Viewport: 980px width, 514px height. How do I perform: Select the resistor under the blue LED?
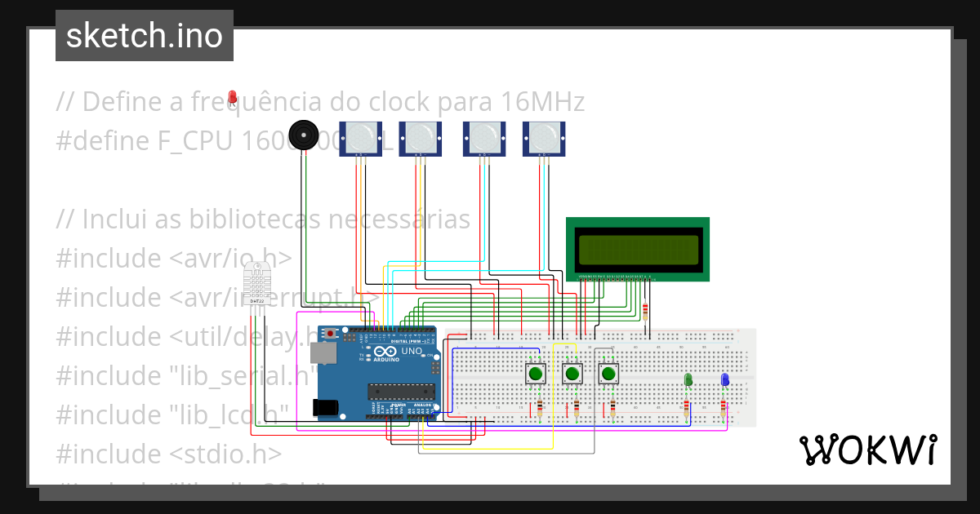tap(724, 407)
